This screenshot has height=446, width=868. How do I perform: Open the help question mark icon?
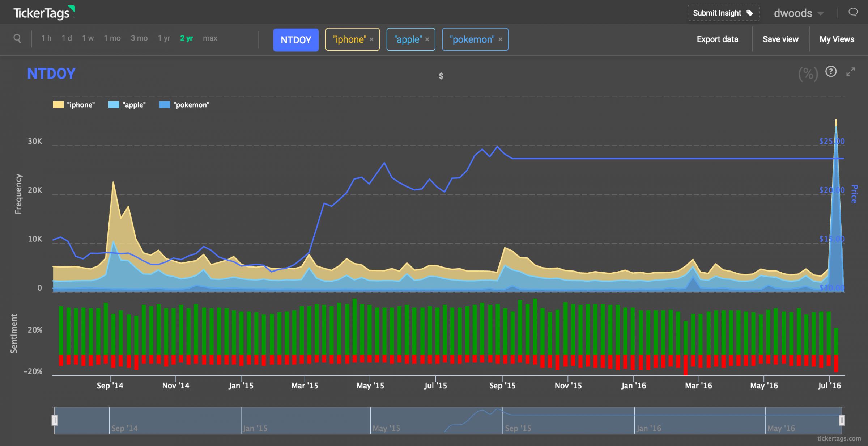click(x=831, y=71)
